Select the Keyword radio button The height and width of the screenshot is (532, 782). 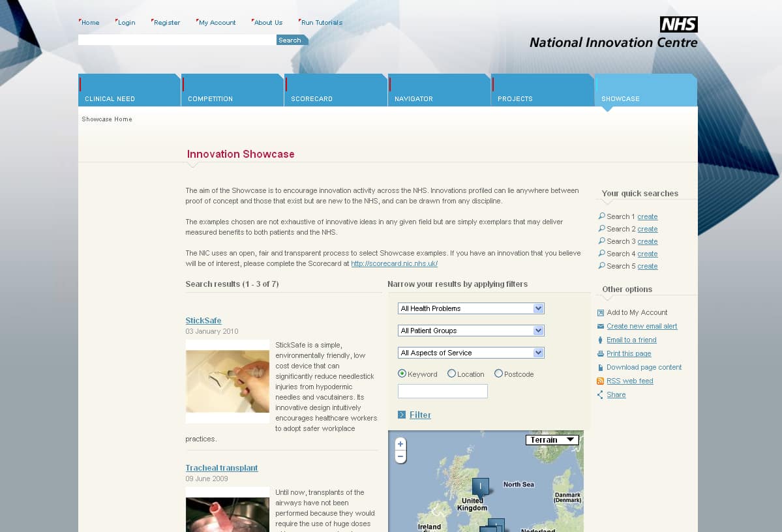[x=402, y=374]
